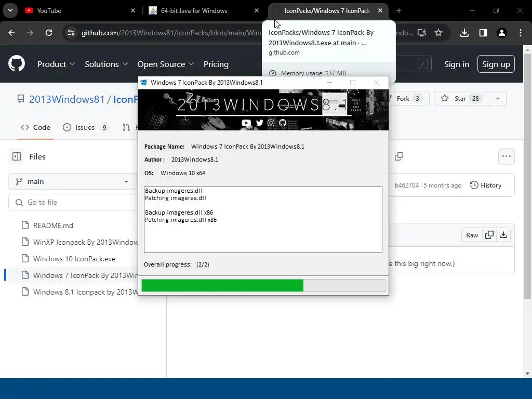Viewport: 532px width, 399px height.
Task: Expand Product menu on GitHub
Action: (x=56, y=64)
